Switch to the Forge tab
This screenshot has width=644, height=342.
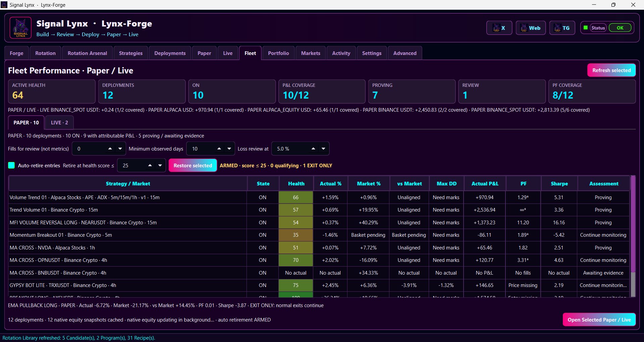point(16,53)
